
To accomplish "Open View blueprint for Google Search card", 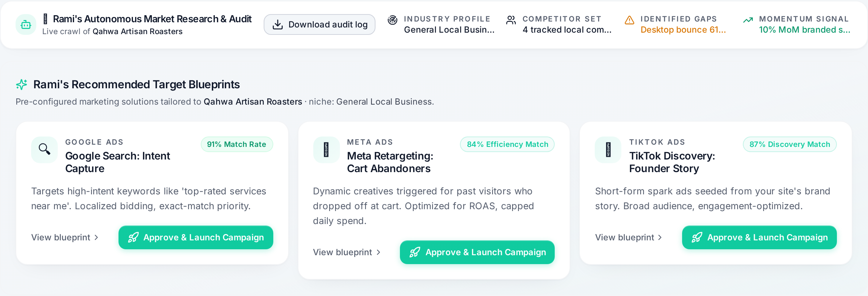I will coord(65,237).
